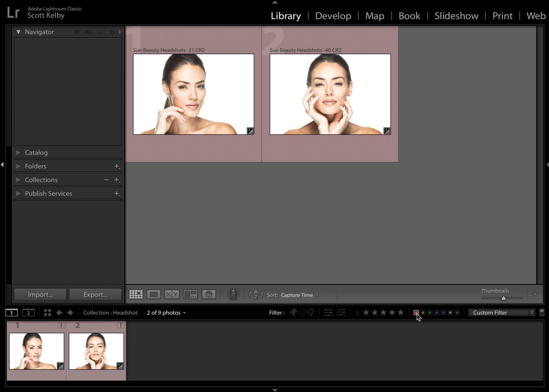The image size is (549, 392).
Task: Switch to Grid view mode
Action: [136, 294]
